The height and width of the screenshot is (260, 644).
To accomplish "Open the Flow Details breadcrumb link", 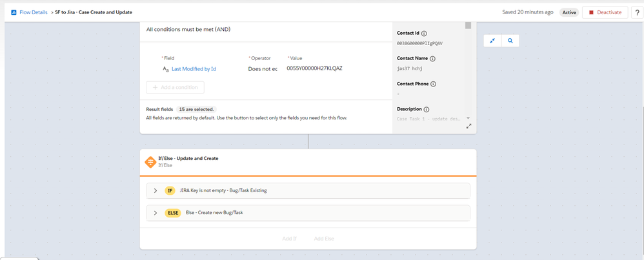I will 34,12.
